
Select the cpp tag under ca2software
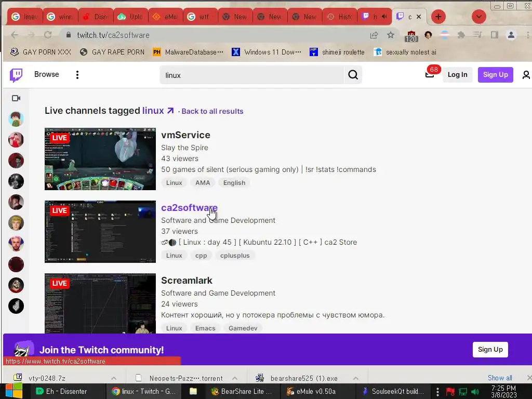pyautogui.click(x=201, y=256)
